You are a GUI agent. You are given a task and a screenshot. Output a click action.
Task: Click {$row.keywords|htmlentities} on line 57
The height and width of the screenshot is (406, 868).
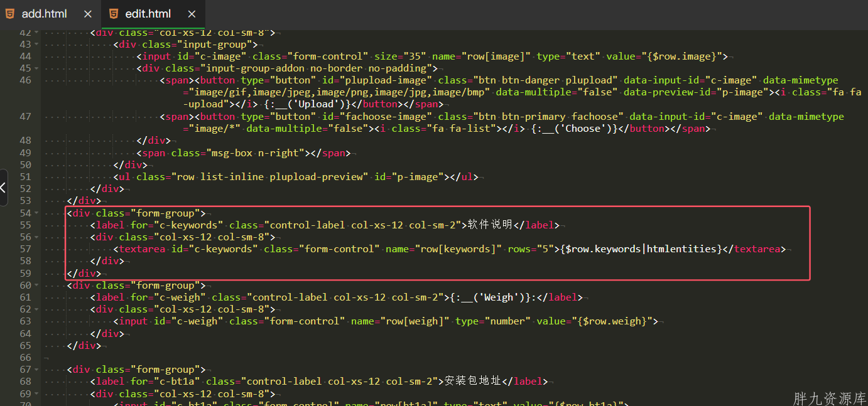click(x=641, y=249)
